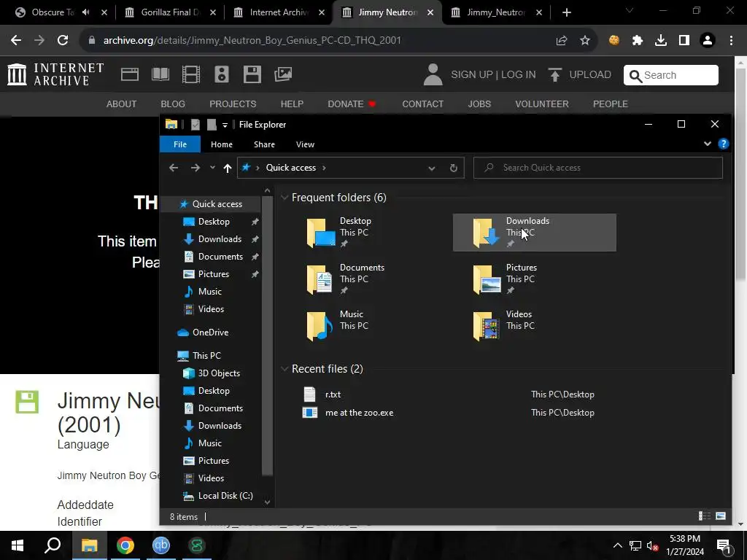Open the Documents frequent folder tile

tap(368, 279)
